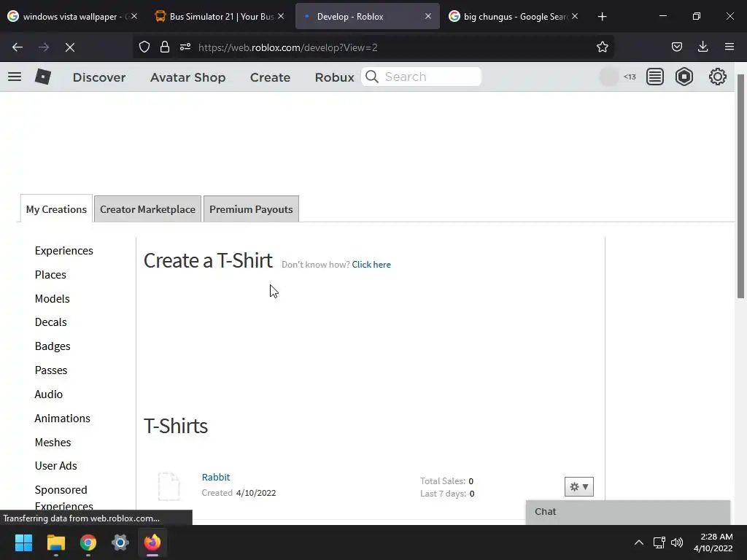Click the 'Click here' help link
This screenshot has height=560, width=747.
pyautogui.click(x=371, y=265)
